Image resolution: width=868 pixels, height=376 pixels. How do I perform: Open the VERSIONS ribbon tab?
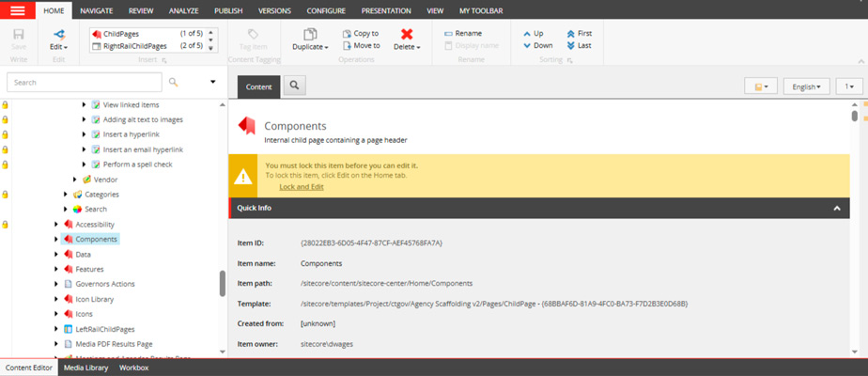274,10
